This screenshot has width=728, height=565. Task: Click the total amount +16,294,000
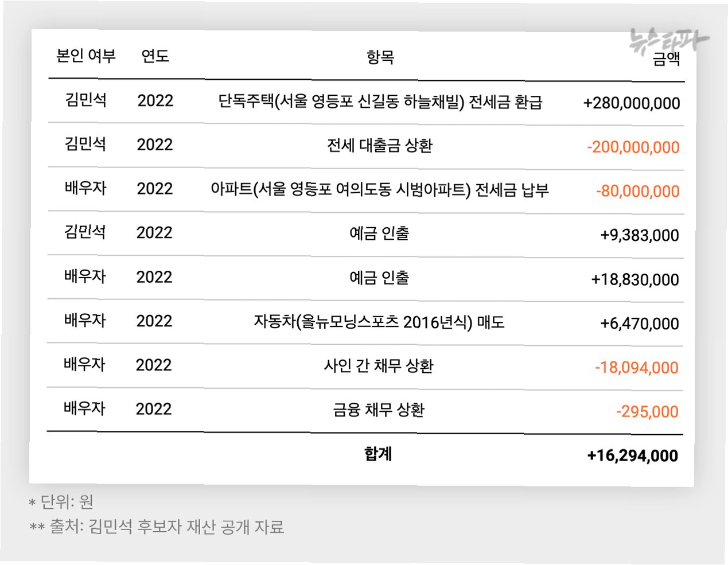point(633,456)
